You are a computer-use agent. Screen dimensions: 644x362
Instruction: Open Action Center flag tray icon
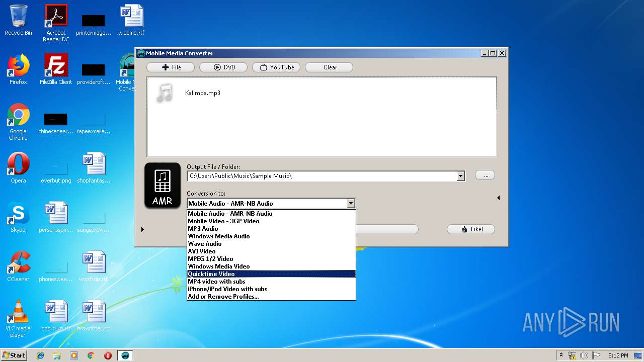(596, 355)
